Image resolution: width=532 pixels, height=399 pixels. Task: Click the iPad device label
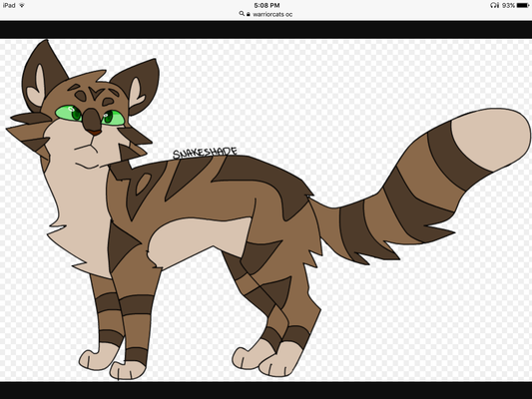coord(9,5)
